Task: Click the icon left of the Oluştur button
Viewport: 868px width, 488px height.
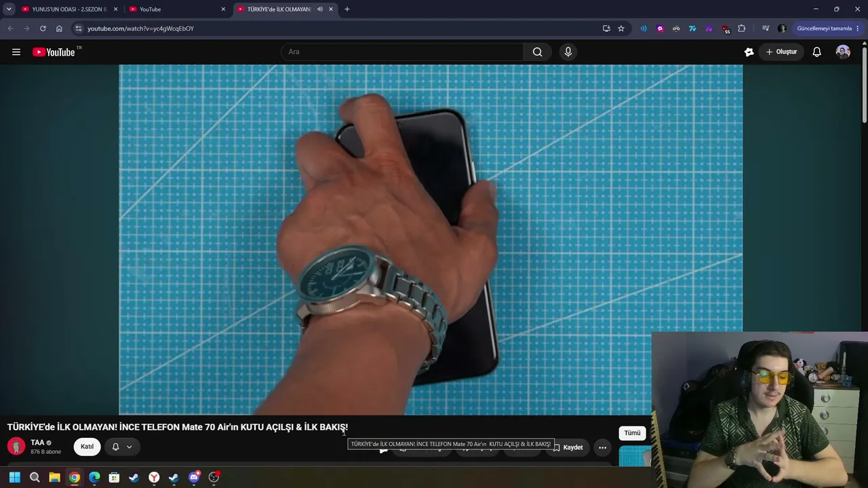Action: (749, 52)
